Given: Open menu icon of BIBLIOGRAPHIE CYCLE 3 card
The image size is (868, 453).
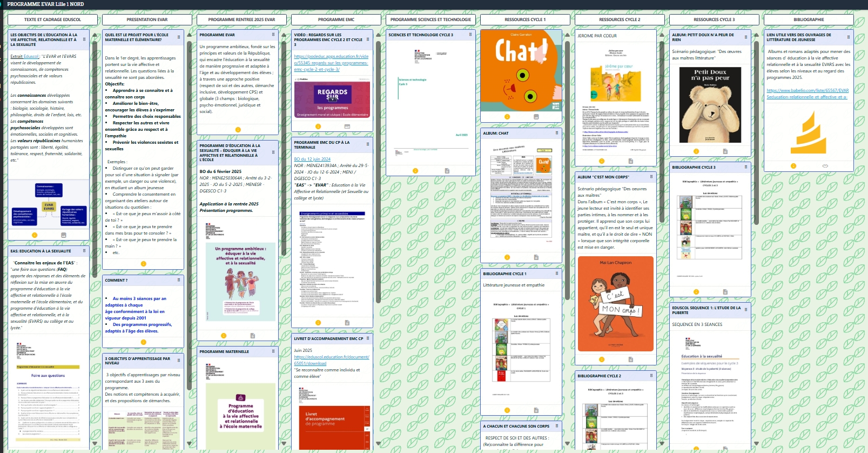Looking at the screenshot, I should (746, 167).
